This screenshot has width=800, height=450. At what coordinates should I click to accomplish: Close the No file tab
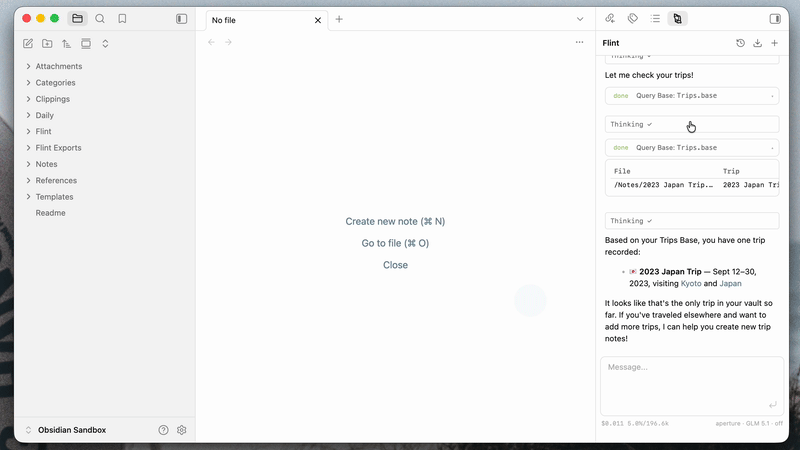(318, 20)
